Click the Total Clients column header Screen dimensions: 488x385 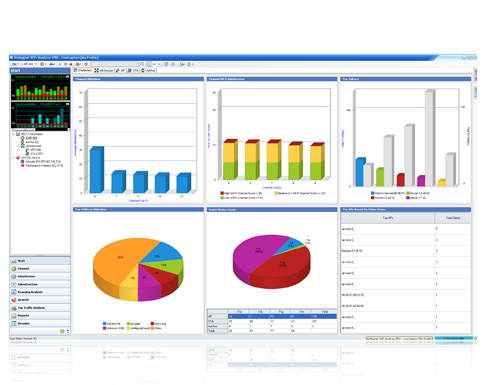(453, 218)
